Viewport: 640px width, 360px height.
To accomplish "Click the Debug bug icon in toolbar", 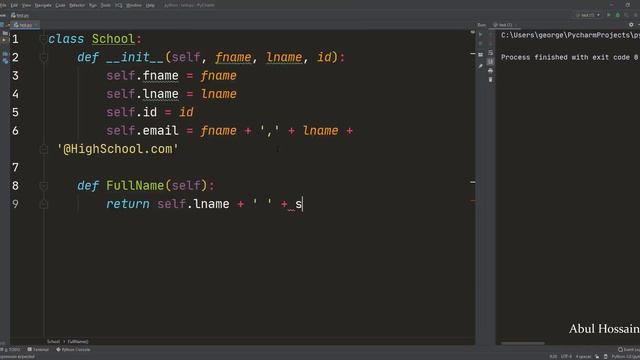I will click(618, 15).
